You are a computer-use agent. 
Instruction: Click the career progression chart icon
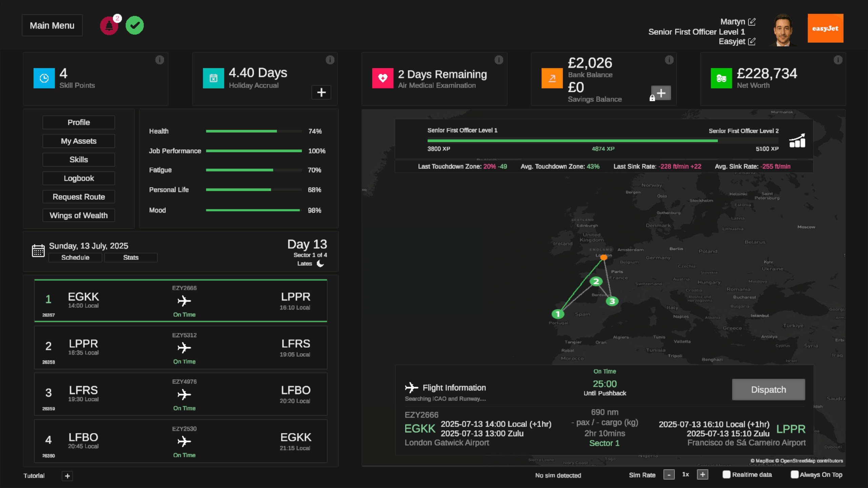[797, 141]
